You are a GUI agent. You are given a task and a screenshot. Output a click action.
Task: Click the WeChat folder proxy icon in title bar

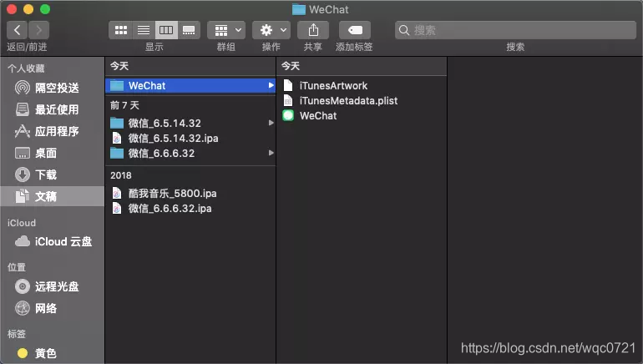coord(299,9)
